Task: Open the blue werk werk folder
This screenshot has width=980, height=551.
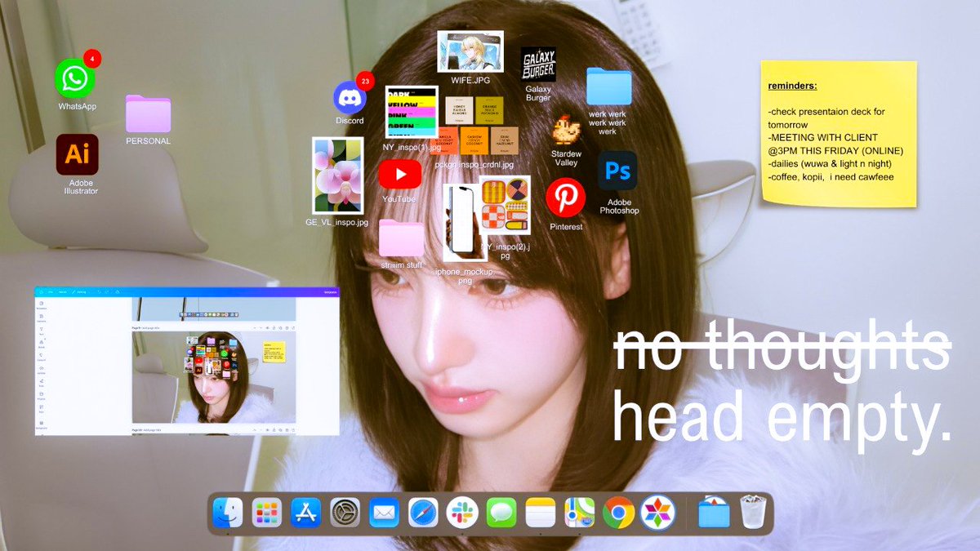Action: (609, 87)
